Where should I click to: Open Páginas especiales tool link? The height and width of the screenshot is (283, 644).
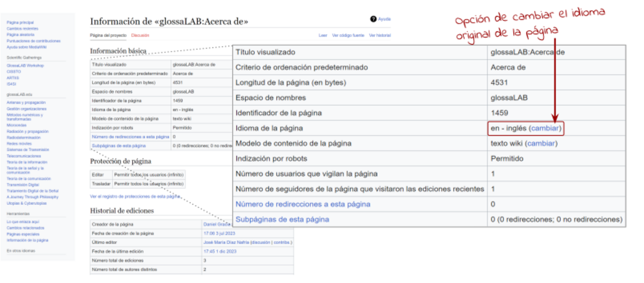pos(23,234)
